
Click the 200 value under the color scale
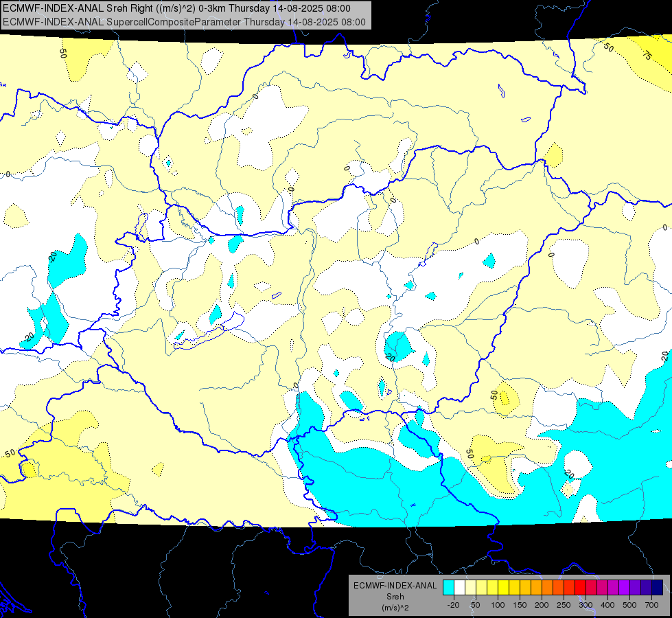click(542, 605)
